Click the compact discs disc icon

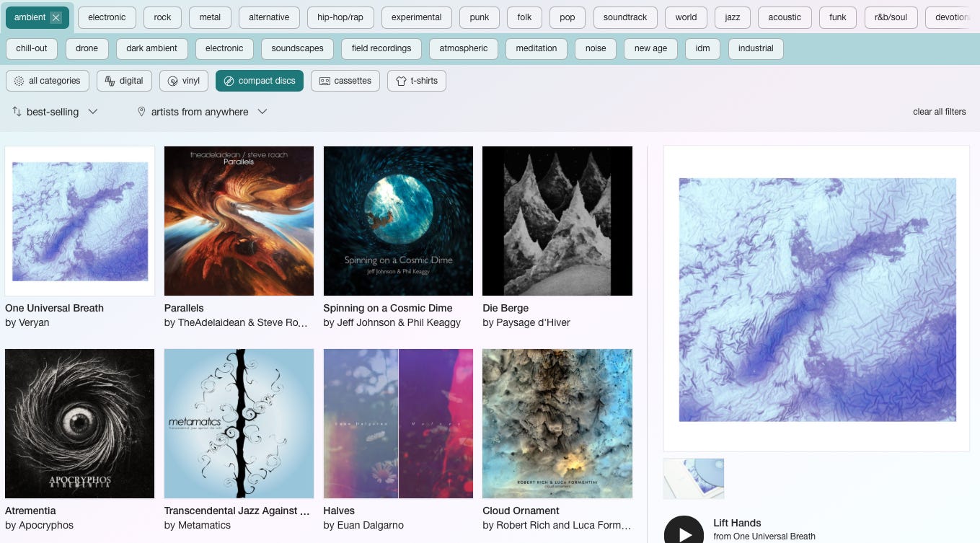click(x=229, y=81)
